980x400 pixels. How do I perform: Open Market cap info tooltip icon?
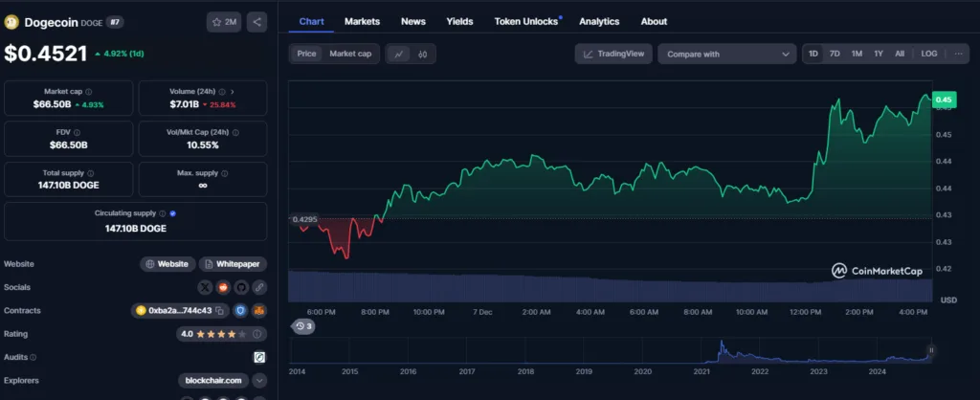point(89,91)
